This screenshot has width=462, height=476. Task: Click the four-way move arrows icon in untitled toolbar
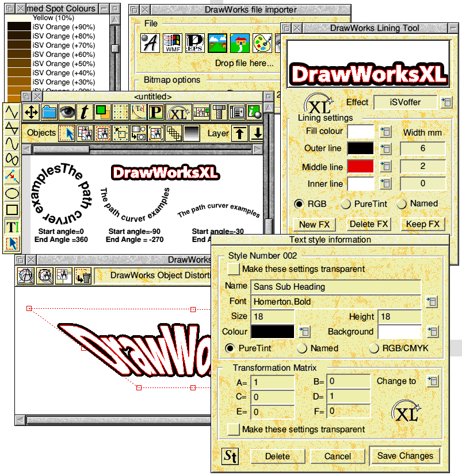(31, 112)
